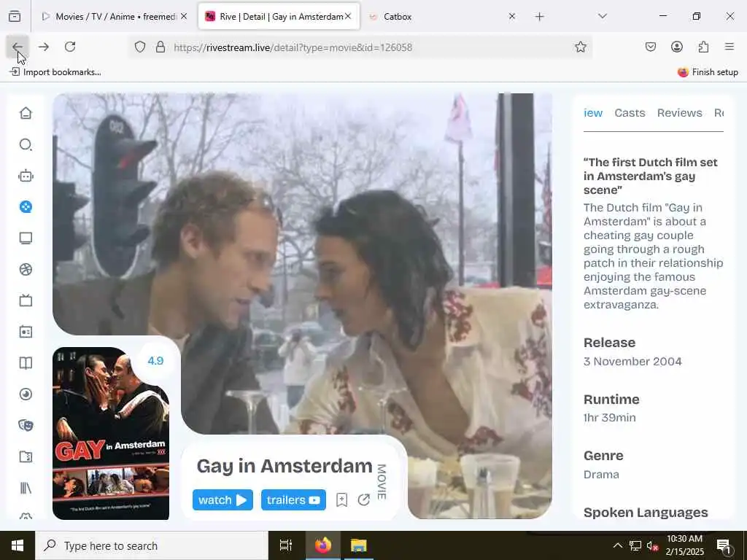Open the Firefox hamburger menu
747x560 pixels.
(x=729, y=47)
